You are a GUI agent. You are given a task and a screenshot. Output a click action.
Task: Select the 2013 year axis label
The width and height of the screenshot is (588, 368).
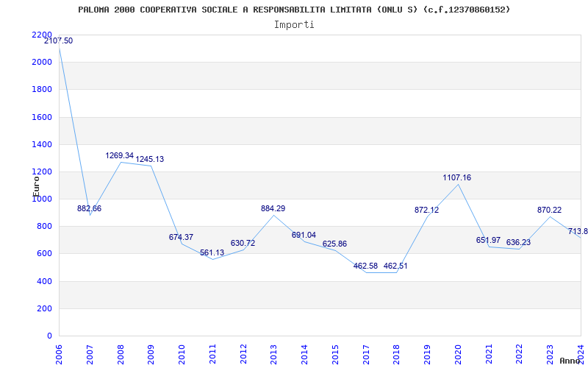coord(273,355)
